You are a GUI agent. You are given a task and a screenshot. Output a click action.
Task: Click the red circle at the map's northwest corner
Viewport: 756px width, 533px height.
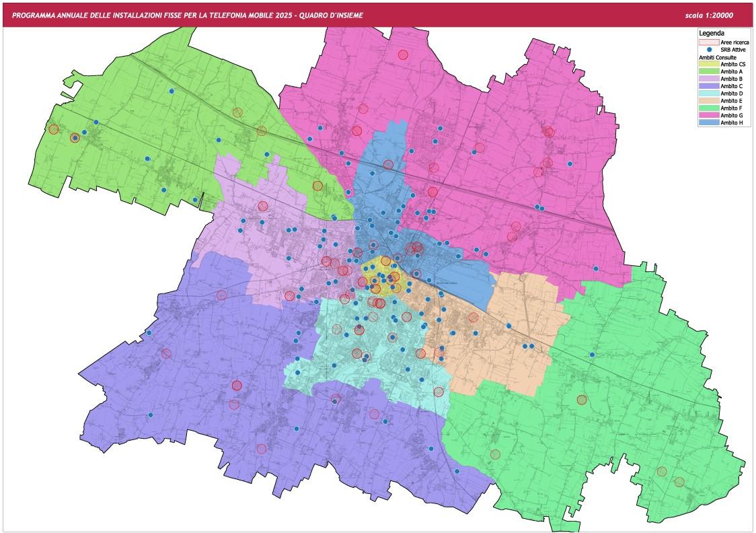tap(54, 129)
